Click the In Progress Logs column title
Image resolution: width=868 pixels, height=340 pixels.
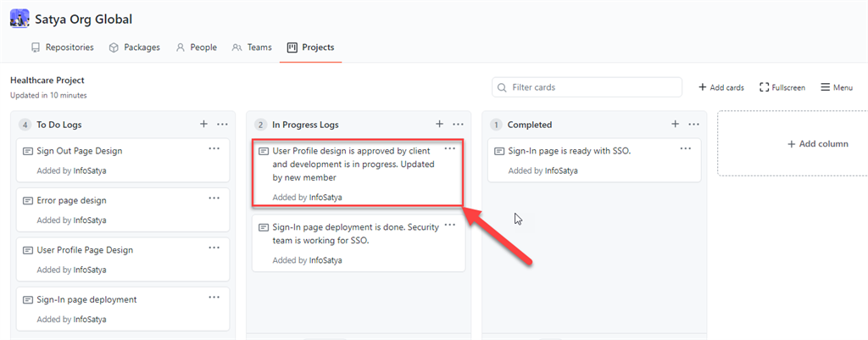pos(305,125)
